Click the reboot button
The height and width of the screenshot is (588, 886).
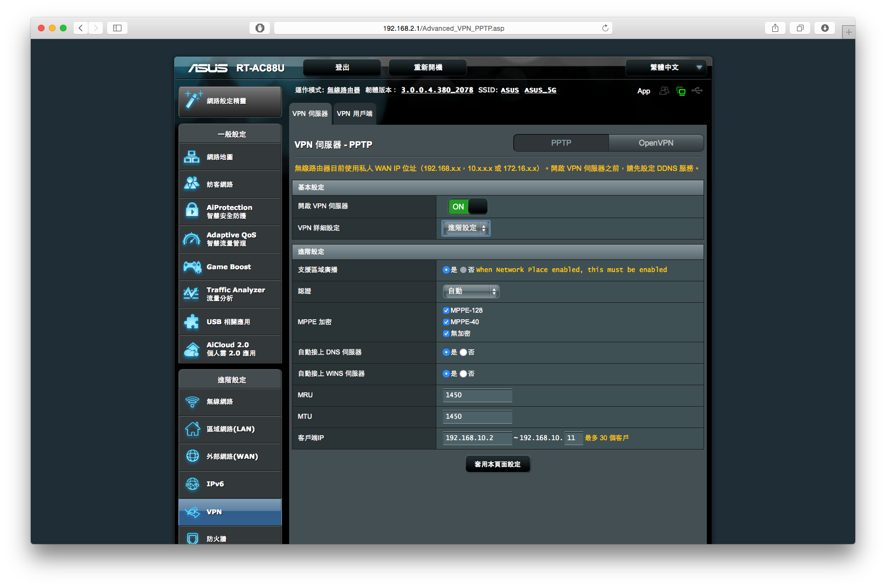[x=428, y=67]
